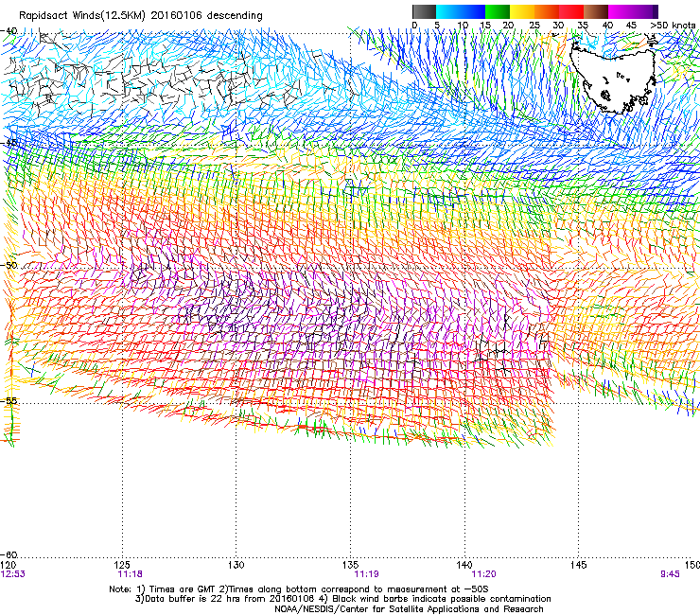Pick the brown 35-40 knots legend segment
Viewport: 700px width, 615px height.
coord(596,11)
